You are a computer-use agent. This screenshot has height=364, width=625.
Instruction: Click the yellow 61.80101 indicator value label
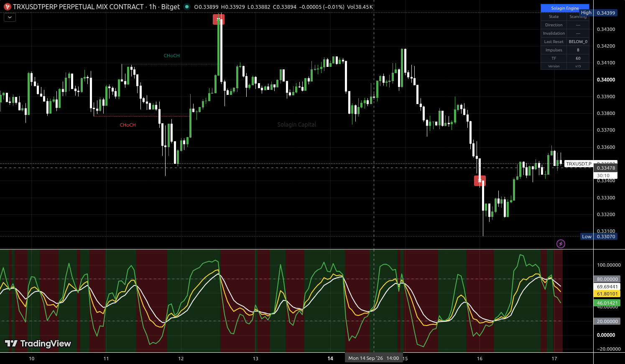tap(607, 294)
